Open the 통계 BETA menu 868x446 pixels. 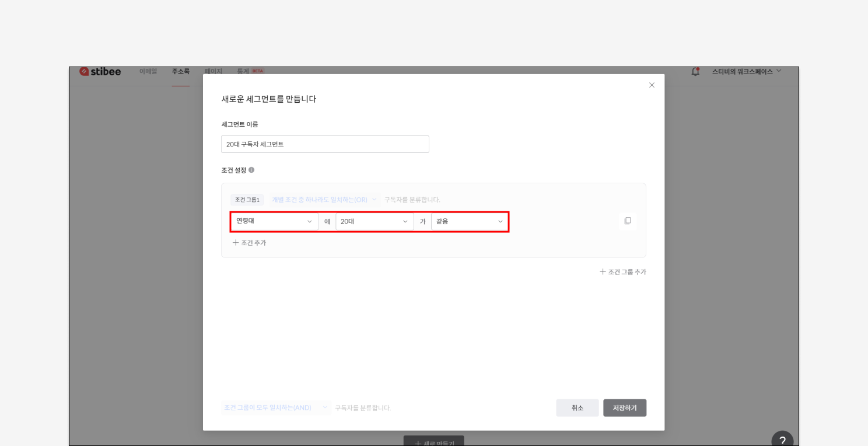[x=250, y=71]
